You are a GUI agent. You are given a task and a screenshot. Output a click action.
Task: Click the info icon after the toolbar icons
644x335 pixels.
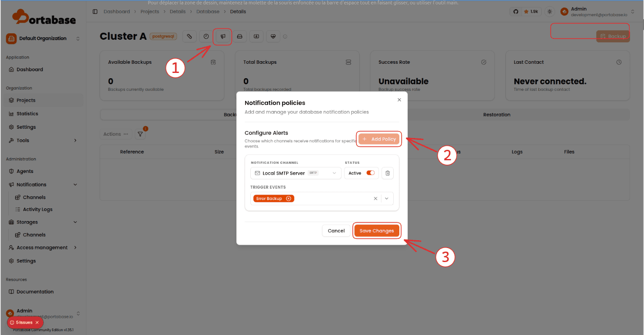285,37
